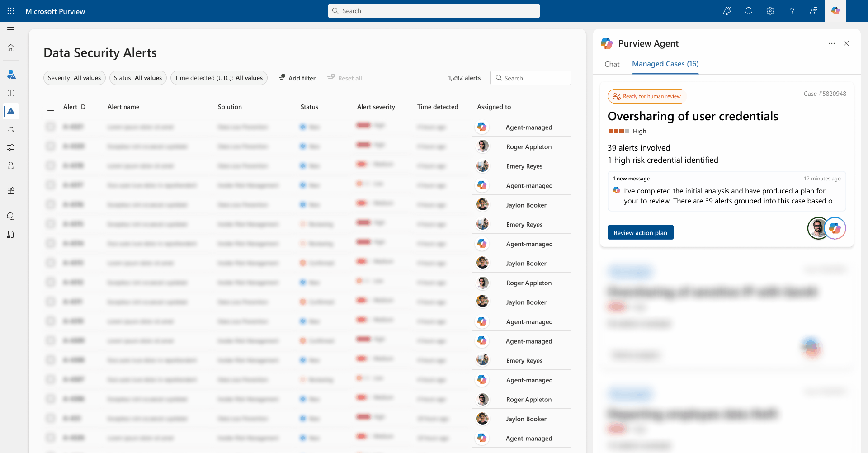This screenshot has width=868, height=453.
Task: Open the stacked folders icon in the sidebar
Action: point(11,129)
